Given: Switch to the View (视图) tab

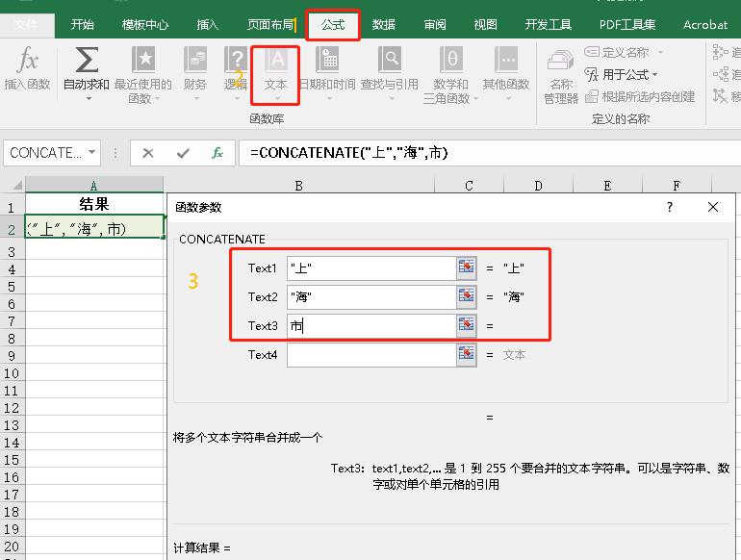Looking at the screenshot, I should 485,25.
